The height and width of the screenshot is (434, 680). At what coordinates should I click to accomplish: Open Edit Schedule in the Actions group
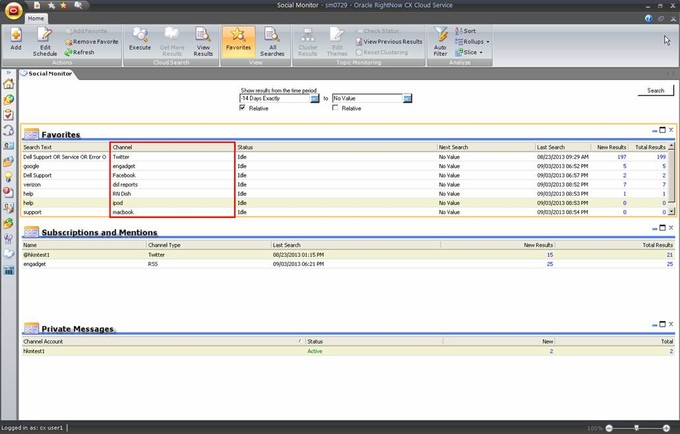(45, 41)
